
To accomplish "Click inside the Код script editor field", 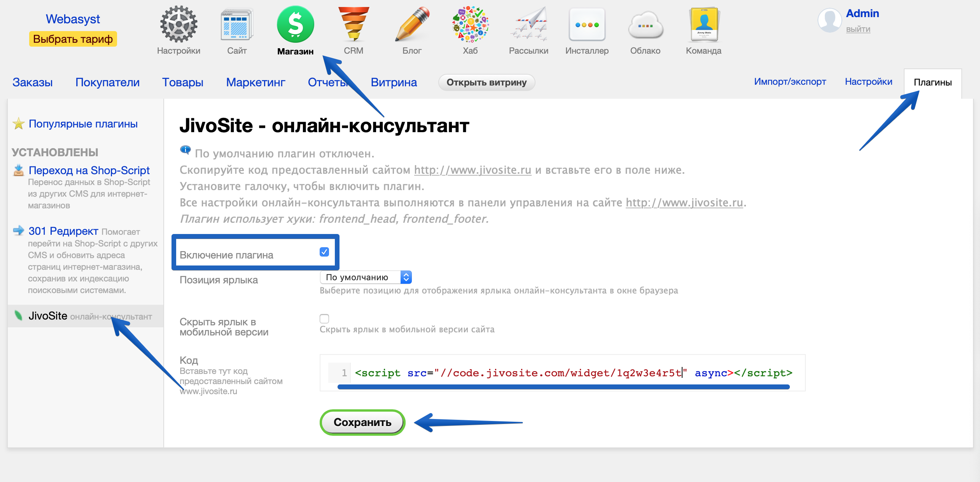I will click(562, 373).
